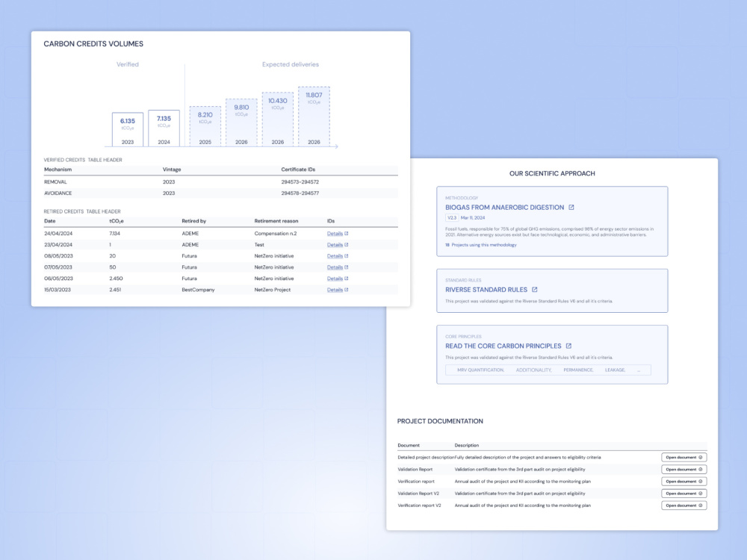747x560 pixels.
Task: Click the Certificate IDs column header
Action: pyautogui.click(x=298, y=169)
